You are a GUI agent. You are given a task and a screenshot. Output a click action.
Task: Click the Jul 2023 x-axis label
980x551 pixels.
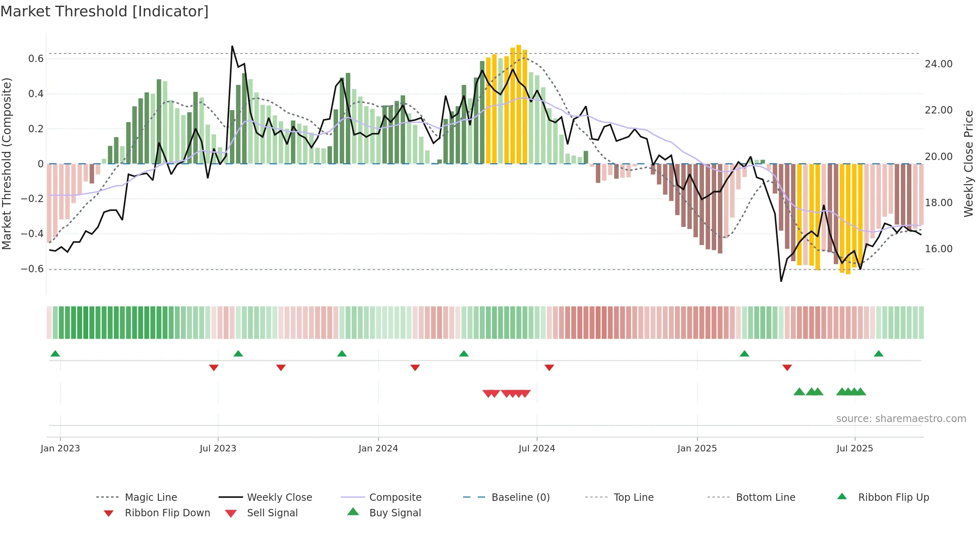point(218,448)
